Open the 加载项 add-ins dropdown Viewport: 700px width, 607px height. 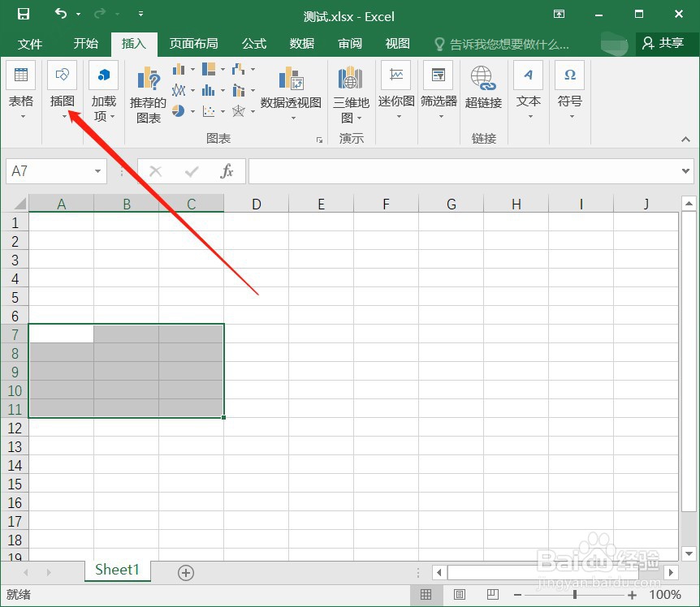tap(104, 91)
